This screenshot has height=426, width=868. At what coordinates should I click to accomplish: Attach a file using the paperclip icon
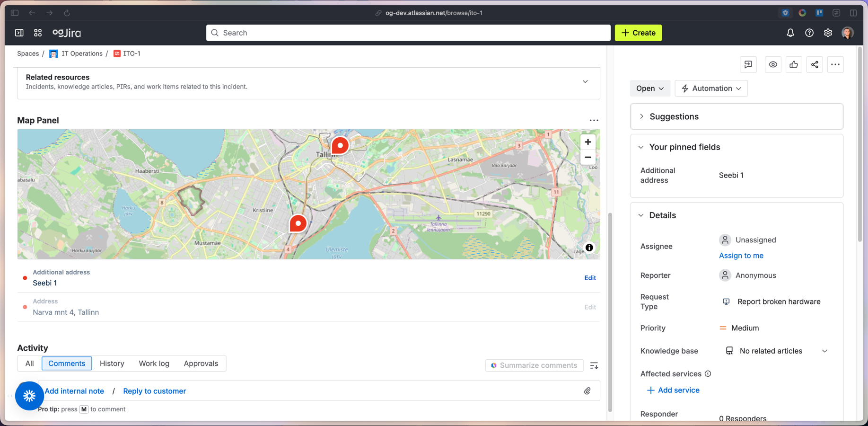587,390
